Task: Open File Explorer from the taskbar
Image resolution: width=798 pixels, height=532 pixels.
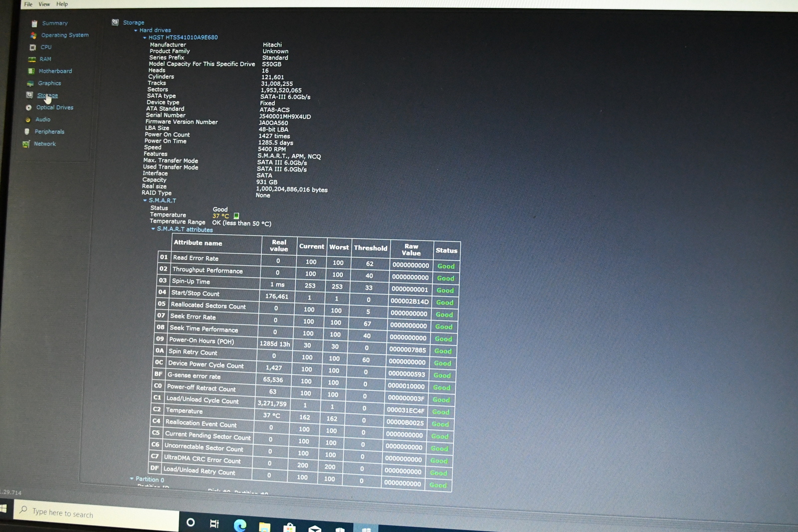Action: click(264, 527)
